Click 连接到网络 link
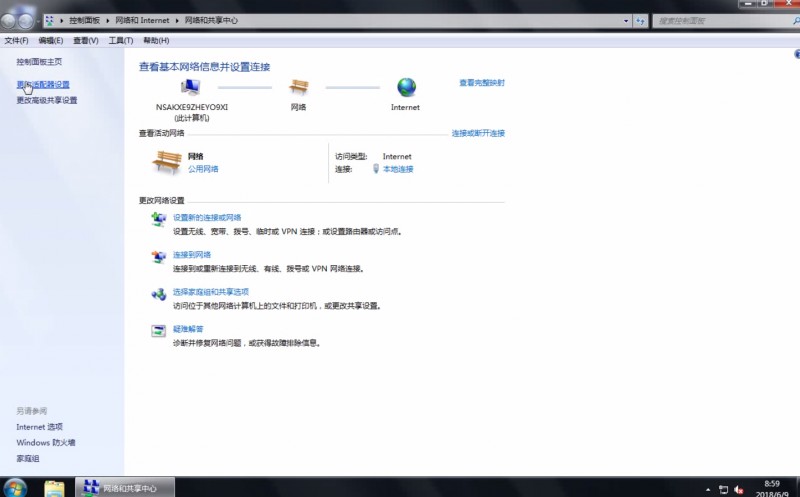Screen dimensions: 800x497 click(192, 255)
